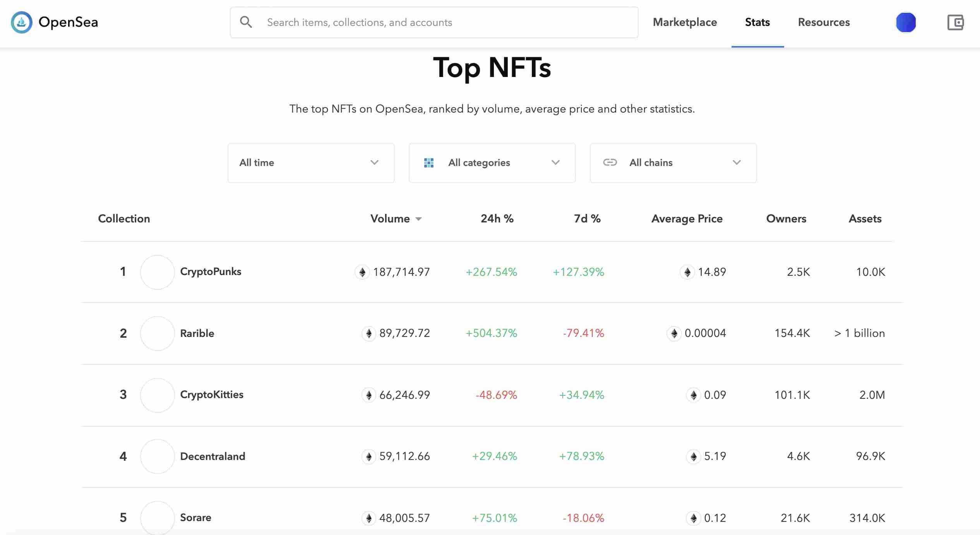This screenshot has height=535, width=980.
Task: Open the Resources menu
Action: tap(824, 22)
